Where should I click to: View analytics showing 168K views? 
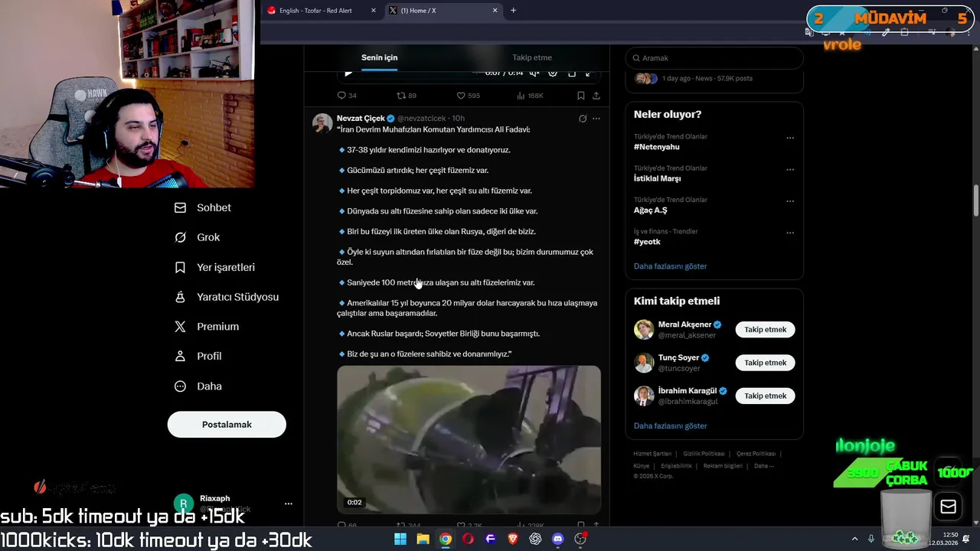point(530,96)
